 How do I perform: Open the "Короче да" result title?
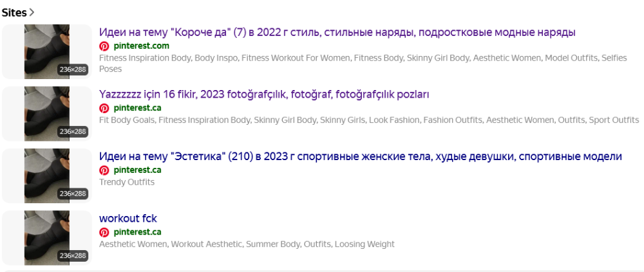point(337,32)
